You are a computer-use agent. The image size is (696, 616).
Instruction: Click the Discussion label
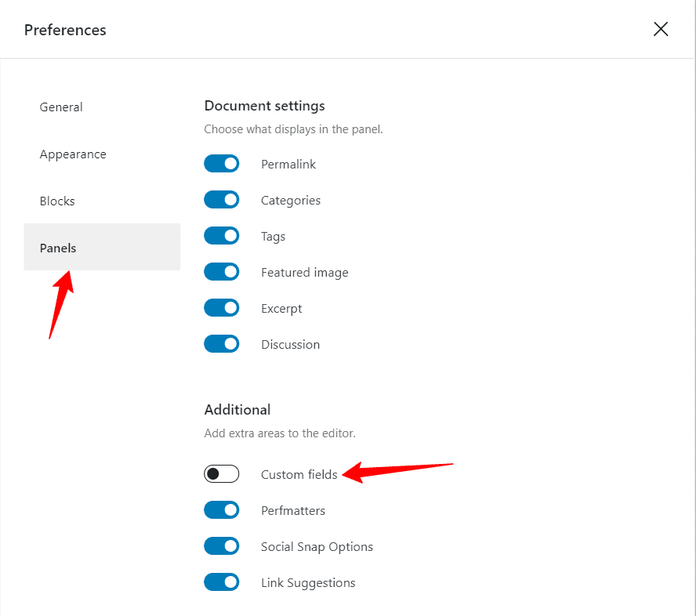click(290, 344)
